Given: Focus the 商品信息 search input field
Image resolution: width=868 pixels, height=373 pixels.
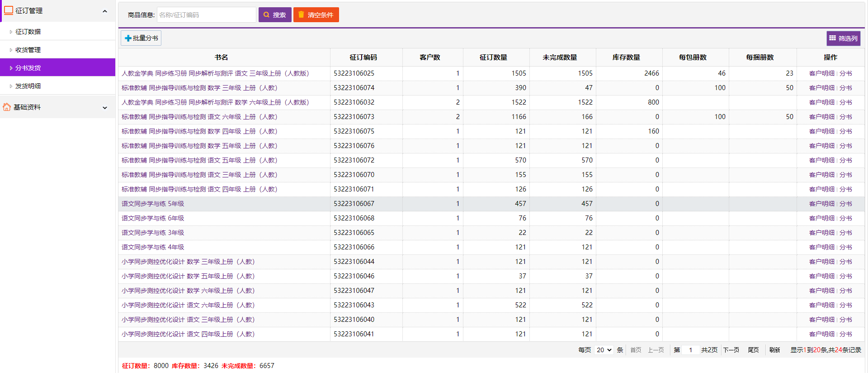Looking at the screenshot, I should [x=206, y=15].
